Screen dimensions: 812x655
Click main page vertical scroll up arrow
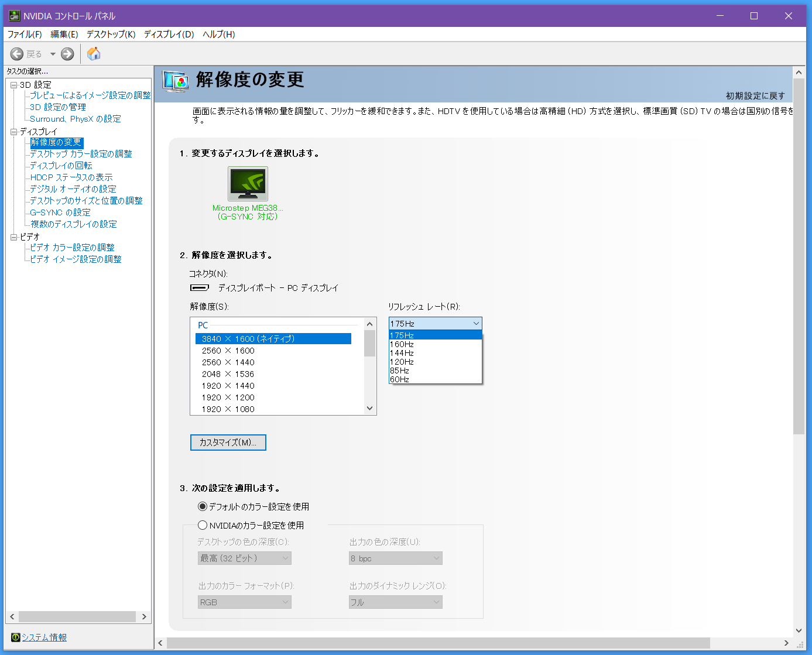(x=799, y=73)
